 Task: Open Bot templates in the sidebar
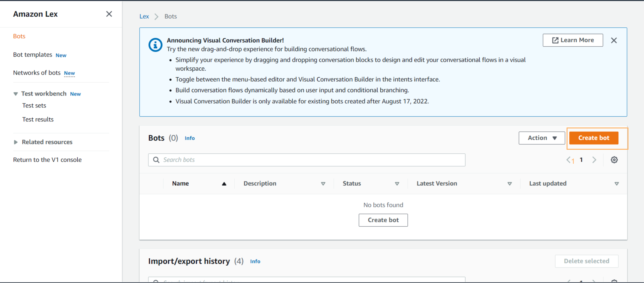point(33,55)
